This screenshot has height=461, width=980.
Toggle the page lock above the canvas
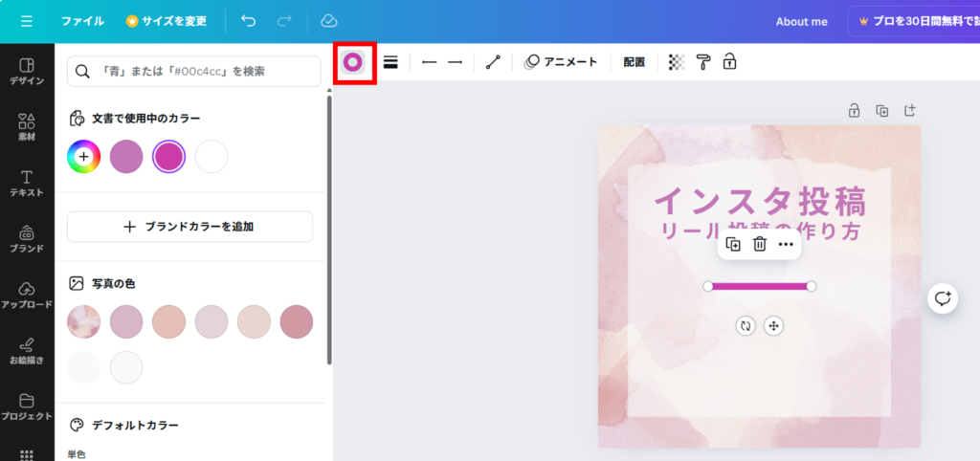click(854, 111)
